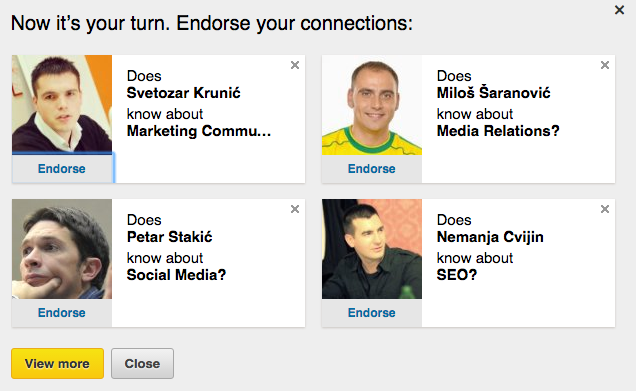
Task: Dismiss the Miloš Šaranović endorsement card
Action: click(x=605, y=65)
